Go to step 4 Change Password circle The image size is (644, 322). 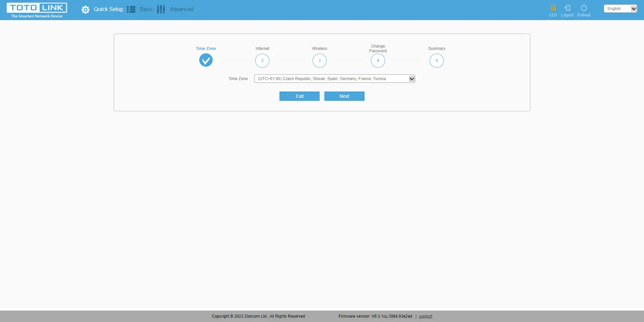[x=378, y=61]
